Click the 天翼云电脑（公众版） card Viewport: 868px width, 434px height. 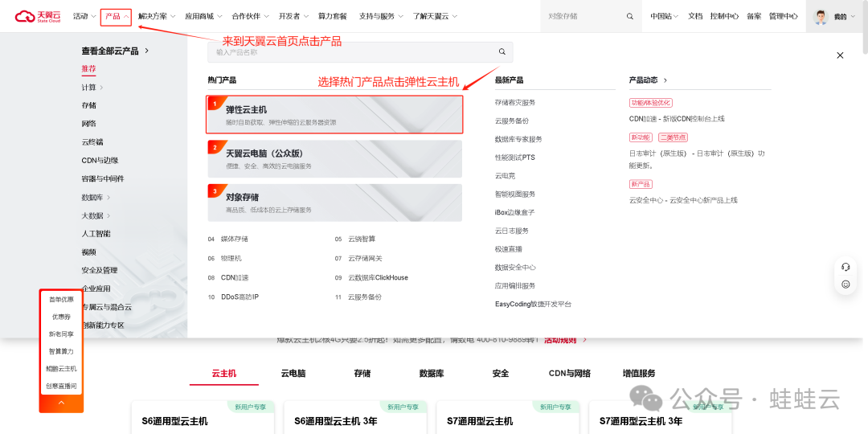point(335,159)
